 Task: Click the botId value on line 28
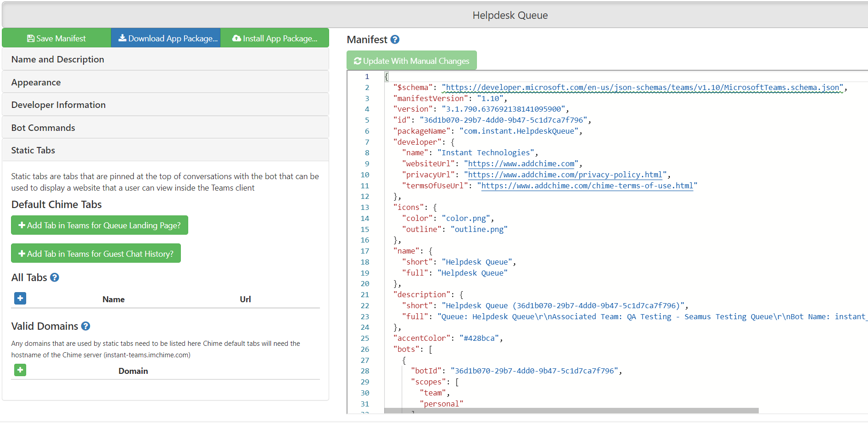[x=534, y=371]
